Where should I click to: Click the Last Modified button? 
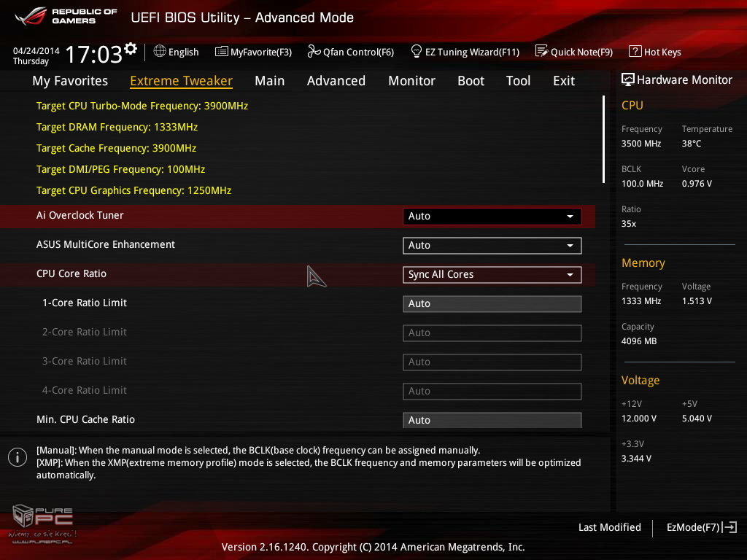609,527
